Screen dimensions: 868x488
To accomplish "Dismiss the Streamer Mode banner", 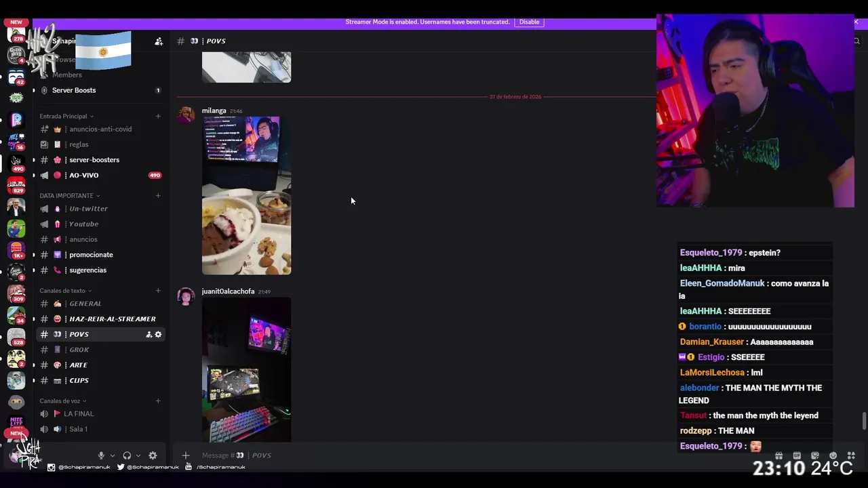I will (856, 22).
